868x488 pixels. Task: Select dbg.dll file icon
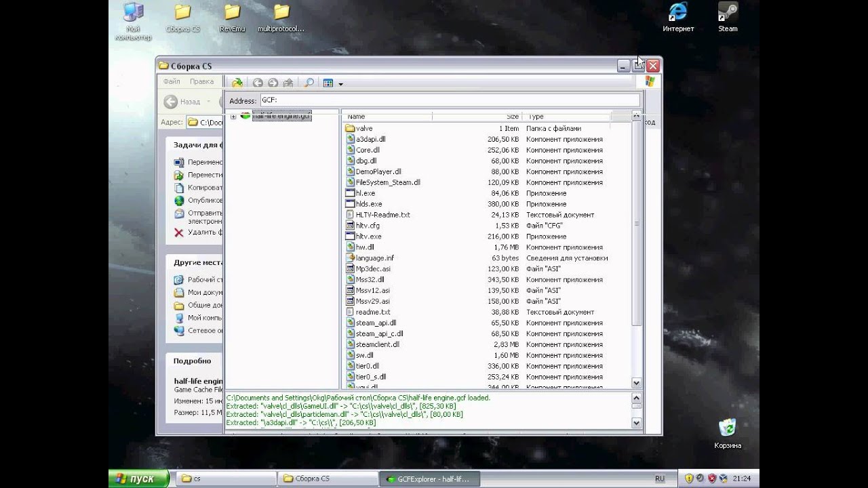350,161
